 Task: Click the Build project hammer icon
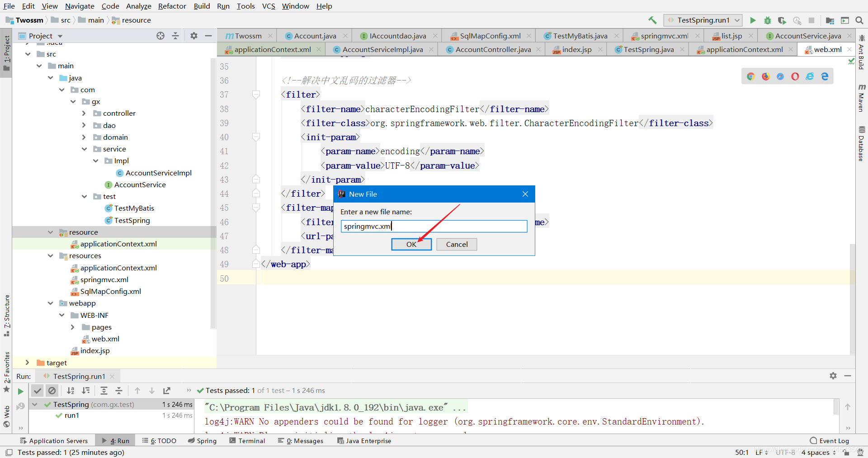tap(652, 20)
